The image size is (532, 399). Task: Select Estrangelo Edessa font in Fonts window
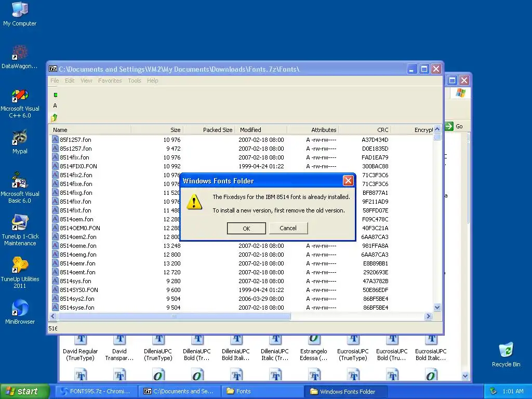313,348
